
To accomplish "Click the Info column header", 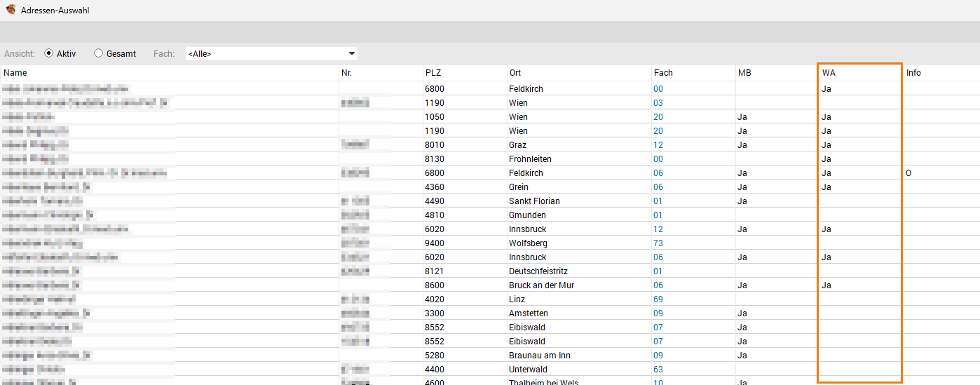I will [x=913, y=73].
